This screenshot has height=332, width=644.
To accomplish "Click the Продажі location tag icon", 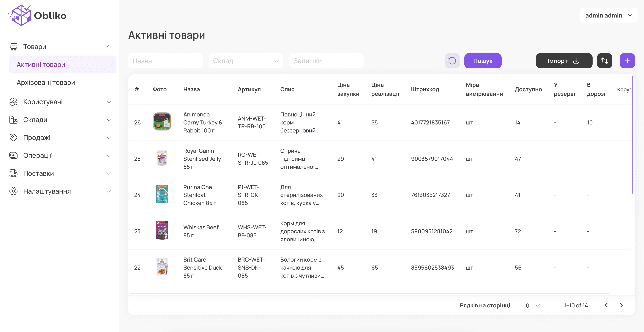I will (13, 137).
